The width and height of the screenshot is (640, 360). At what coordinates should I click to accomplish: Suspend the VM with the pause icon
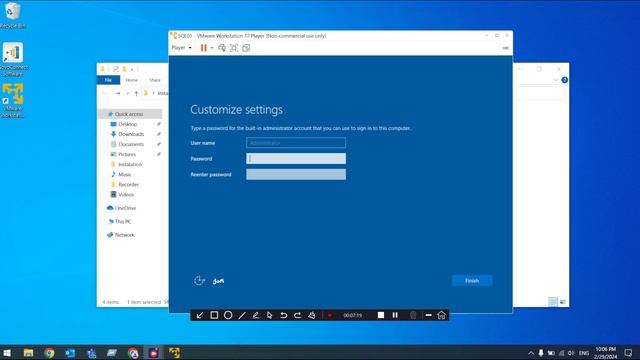204,48
